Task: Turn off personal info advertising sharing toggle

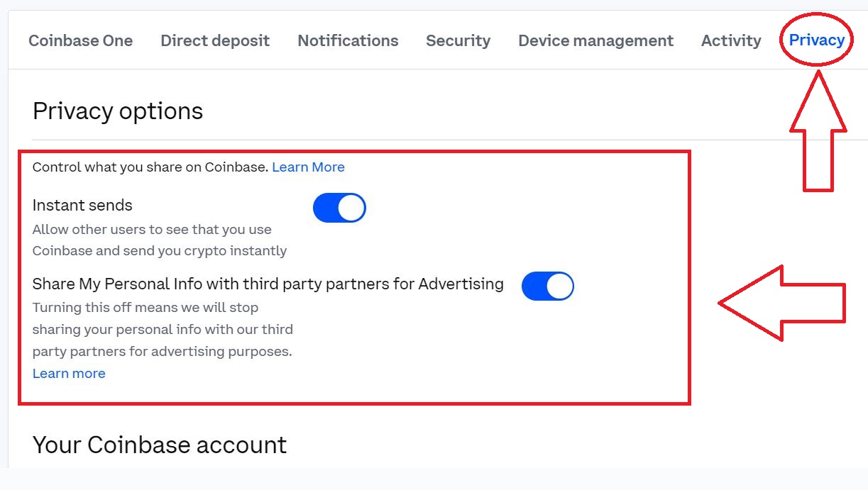Action: pyautogui.click(x=547, y=286)
